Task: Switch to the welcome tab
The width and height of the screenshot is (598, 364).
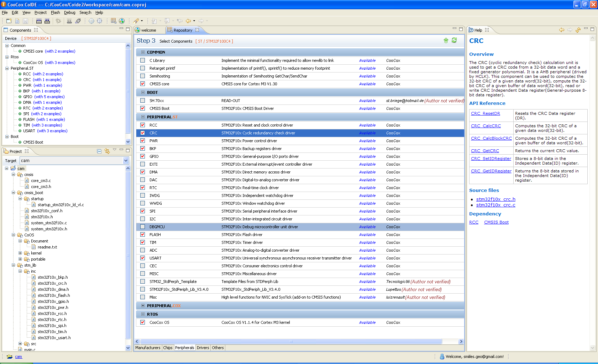Action: [x=149, y=30]
